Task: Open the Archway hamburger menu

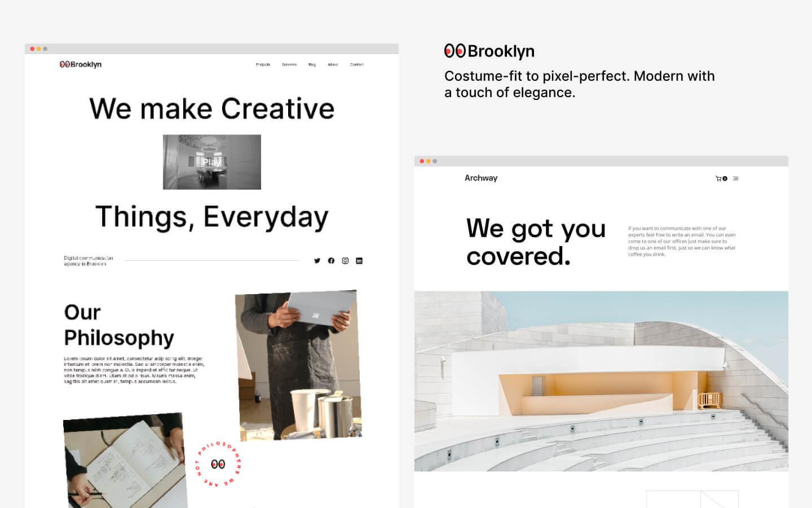Action: tap(735, 178)
